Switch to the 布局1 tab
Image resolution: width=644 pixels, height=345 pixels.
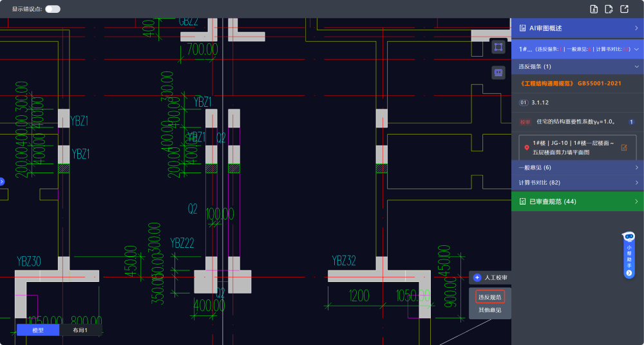tap(80, 330)
